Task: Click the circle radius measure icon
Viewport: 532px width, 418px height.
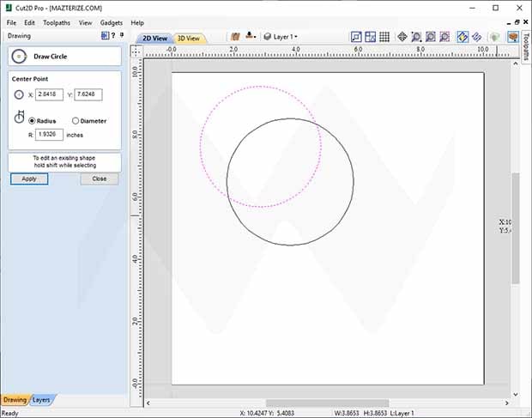Action: point(20,117)
